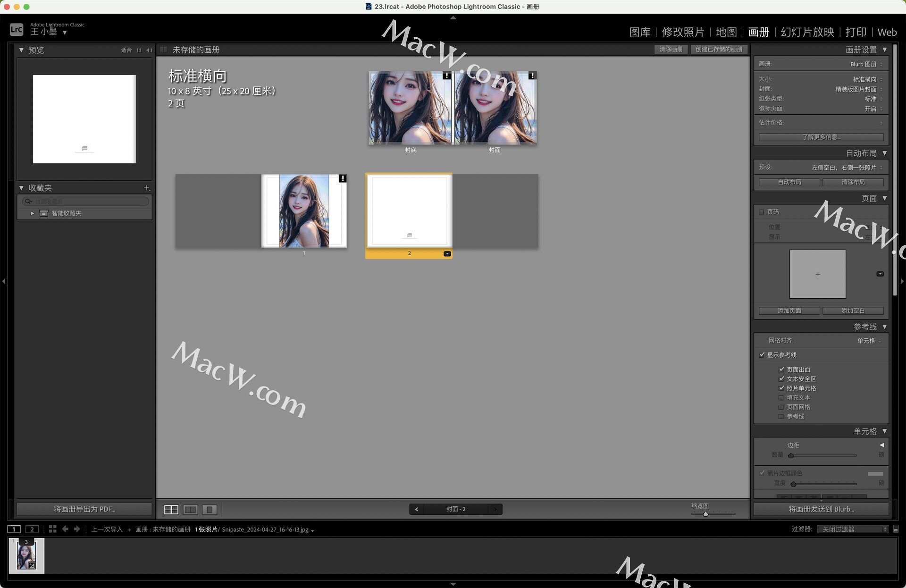This screenshot has width=906, height=588.
Task: Enable 页面网格 page grid checkbox
Action: 781,407
